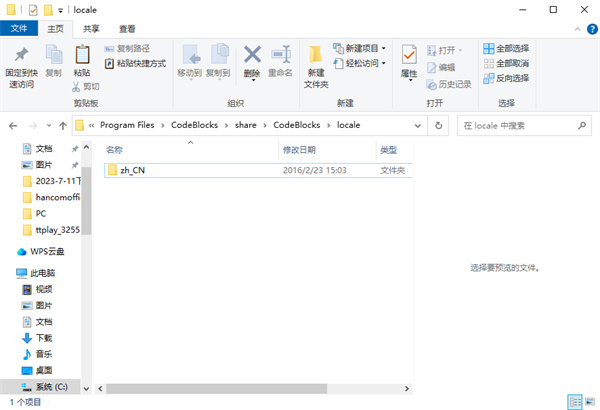Open the New item dropdown

point(359,48)
